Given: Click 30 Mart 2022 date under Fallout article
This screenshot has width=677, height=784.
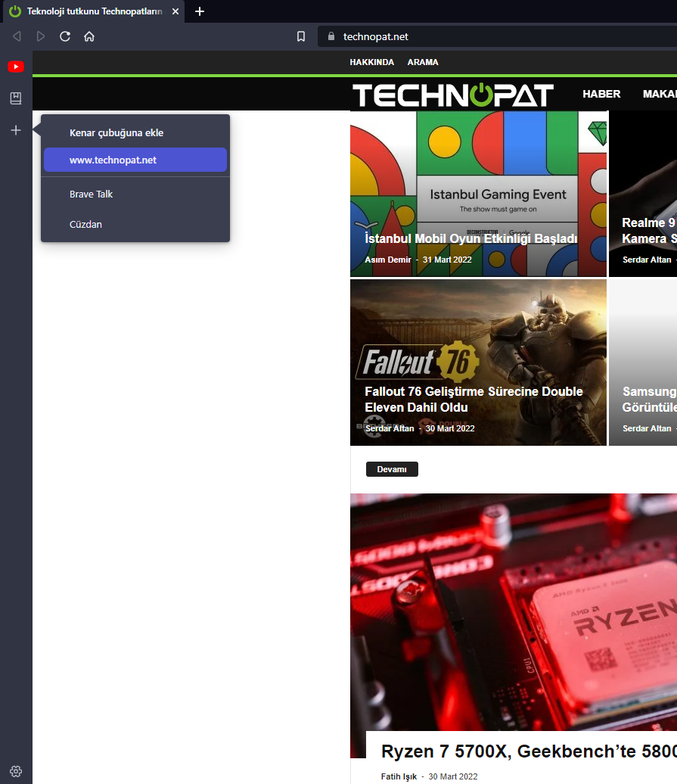Looking at the screenshot, I should (450, 428).
